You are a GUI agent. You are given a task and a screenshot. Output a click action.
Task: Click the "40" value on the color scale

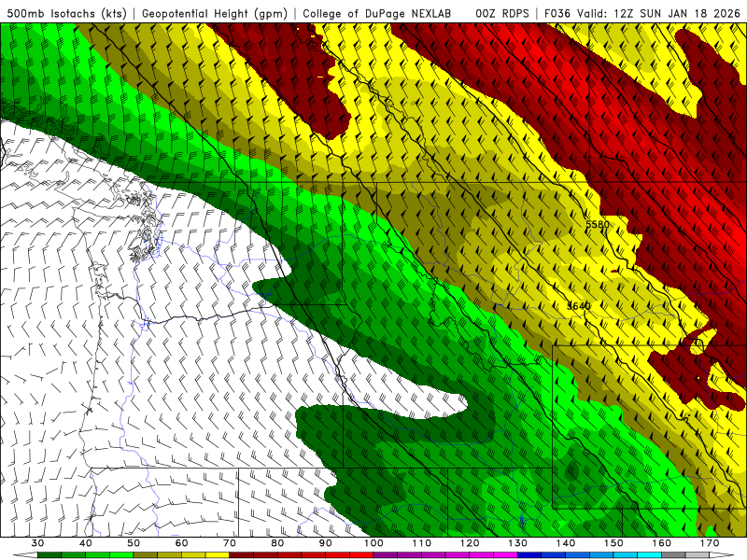[x=86, y=543]
